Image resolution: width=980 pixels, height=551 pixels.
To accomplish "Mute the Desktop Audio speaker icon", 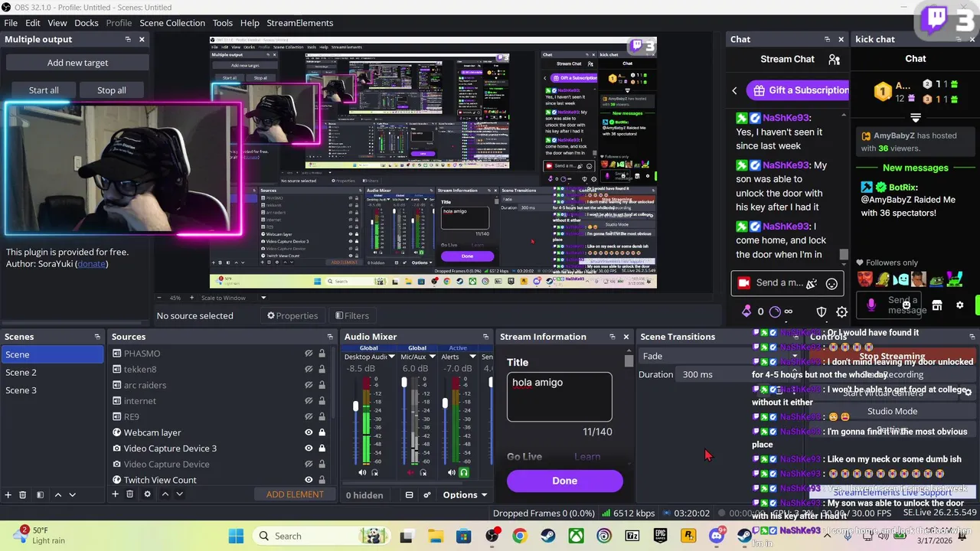I will (x=362, y=472).
